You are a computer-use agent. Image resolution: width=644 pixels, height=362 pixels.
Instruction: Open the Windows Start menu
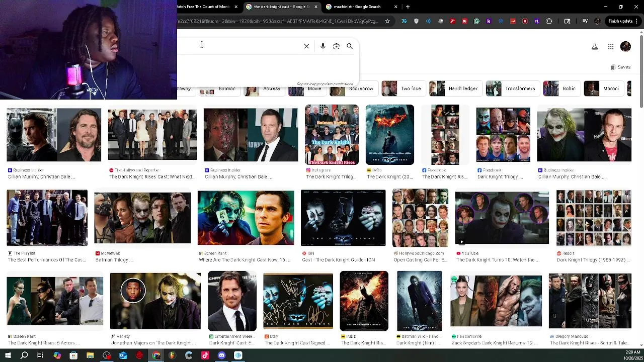pos(8,355)
